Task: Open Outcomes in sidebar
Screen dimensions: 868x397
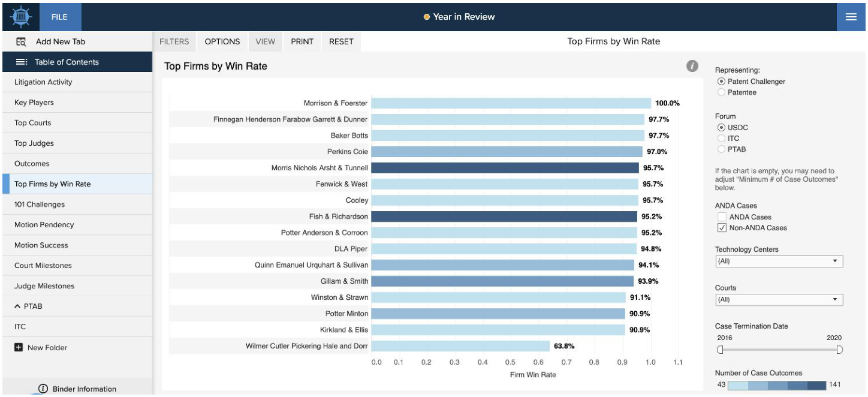Action: (x=77, y=164)
